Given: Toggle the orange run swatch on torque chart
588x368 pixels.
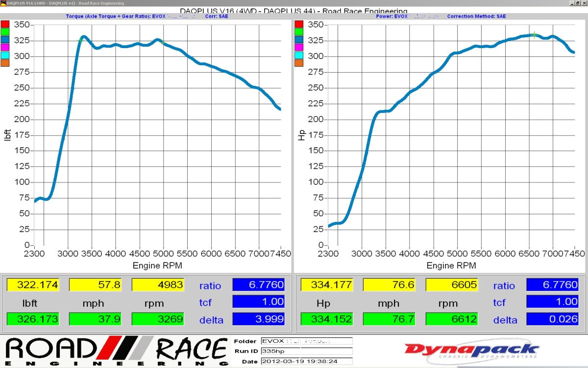Looking at the screenshot, I should (x=5, y=62).
